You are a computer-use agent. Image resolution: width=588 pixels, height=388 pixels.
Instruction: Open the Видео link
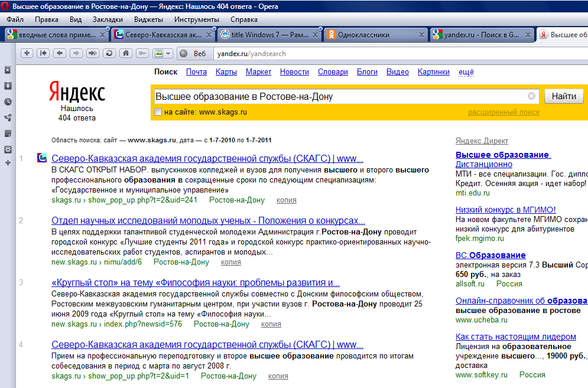398,71
